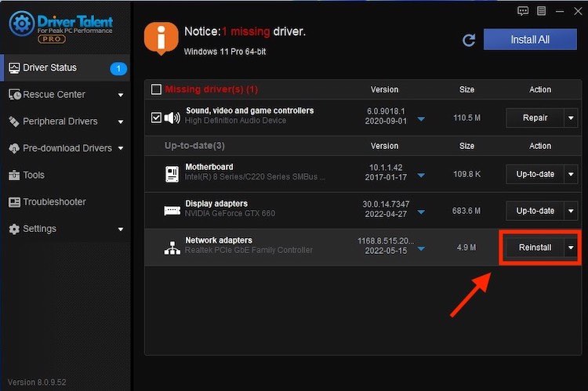Click the PRO badge under logo
The image size is (588, 391).
(x=52, y=39)
